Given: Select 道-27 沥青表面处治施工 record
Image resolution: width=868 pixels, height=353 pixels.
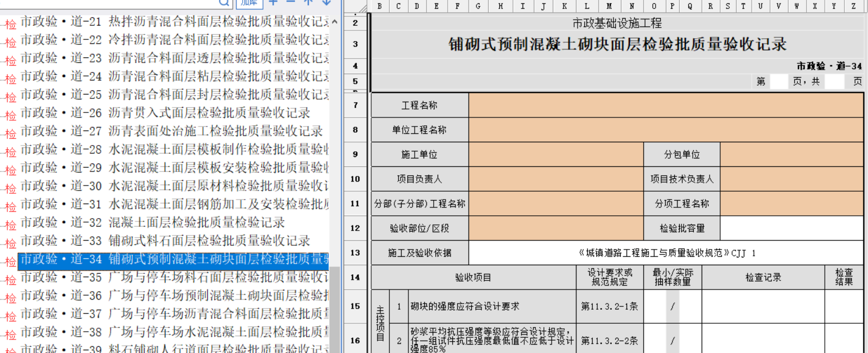Looking at the screenshot, I should pos(171,131).
